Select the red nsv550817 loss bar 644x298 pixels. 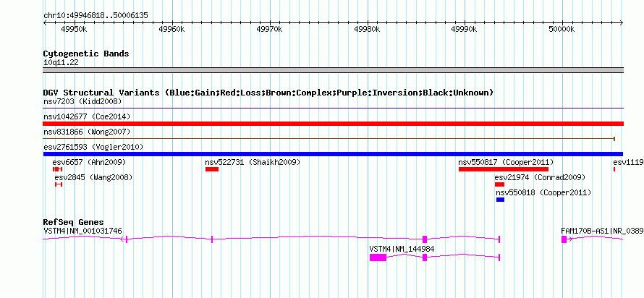pyautogui.click(x=504, y=169)
